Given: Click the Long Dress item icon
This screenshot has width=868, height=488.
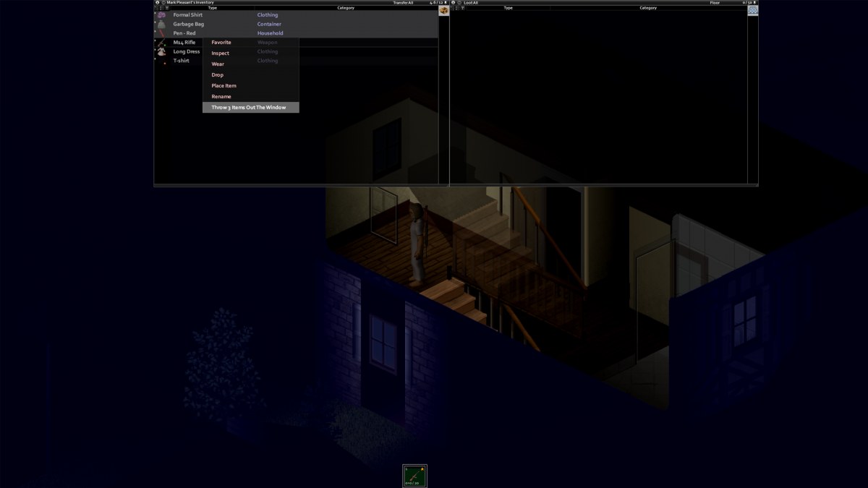Looking at the screenshot, I should [x=161, y=51].
